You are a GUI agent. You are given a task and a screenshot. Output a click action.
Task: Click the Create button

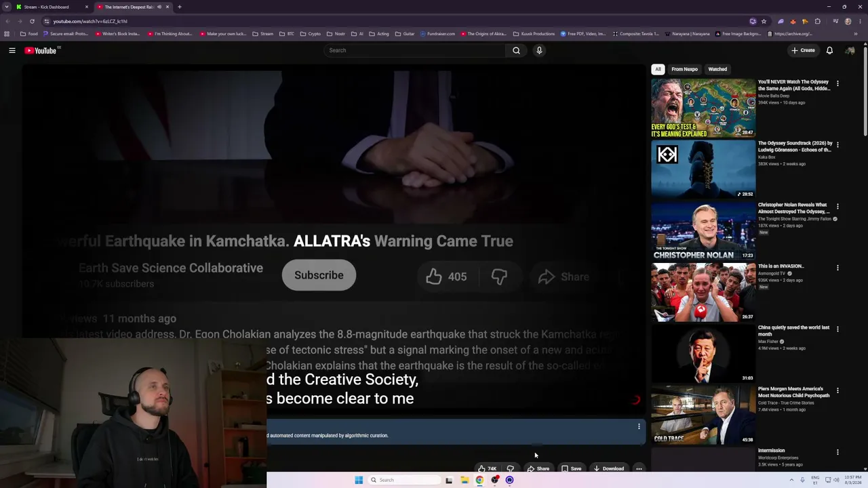tap(803, 50)
